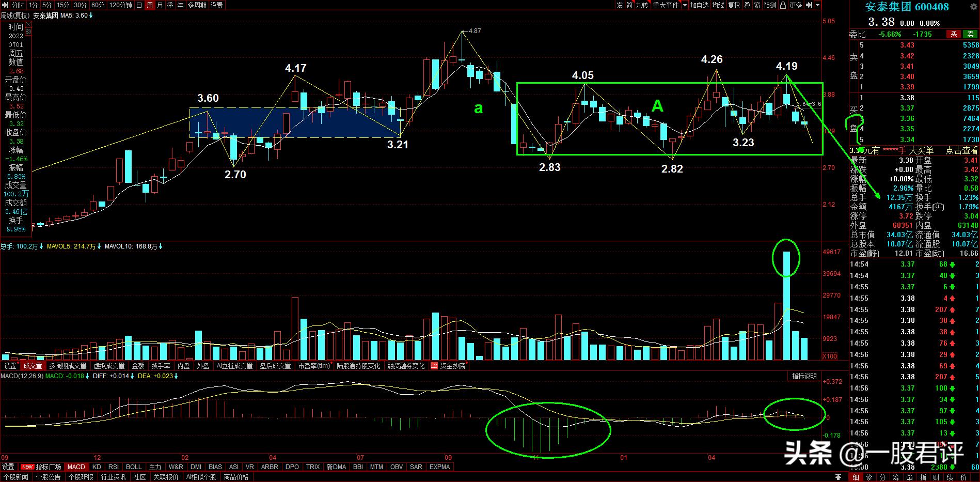Image resolution: width=980 pixels, height=482 pixels.
Task: Toggle the 九转 indicator
Action: tap(642, 5)
